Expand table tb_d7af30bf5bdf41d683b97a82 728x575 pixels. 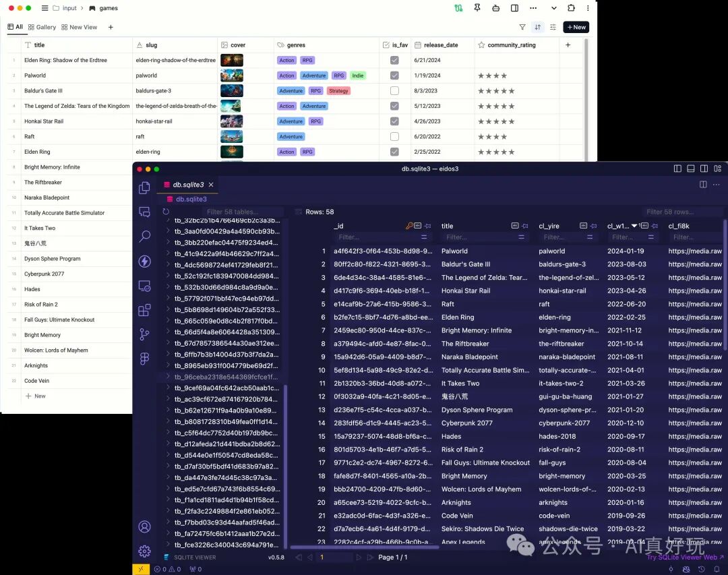pos(168,466)
